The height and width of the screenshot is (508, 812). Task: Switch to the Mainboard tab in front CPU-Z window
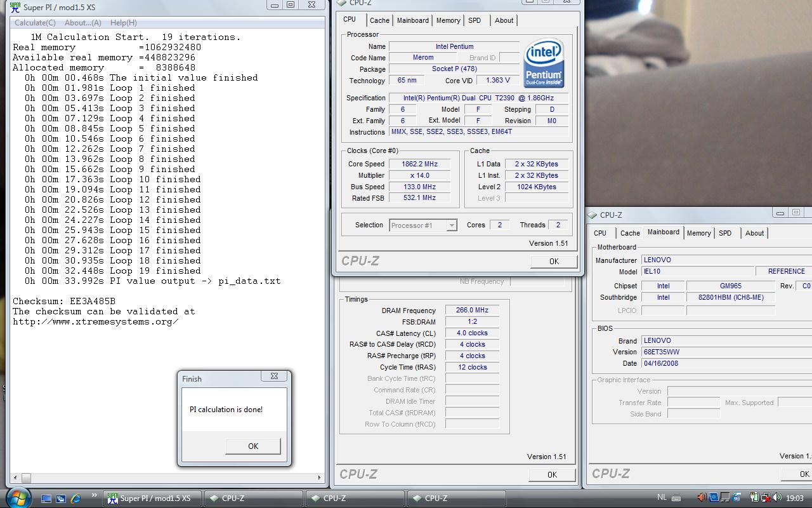pos(412,20)
